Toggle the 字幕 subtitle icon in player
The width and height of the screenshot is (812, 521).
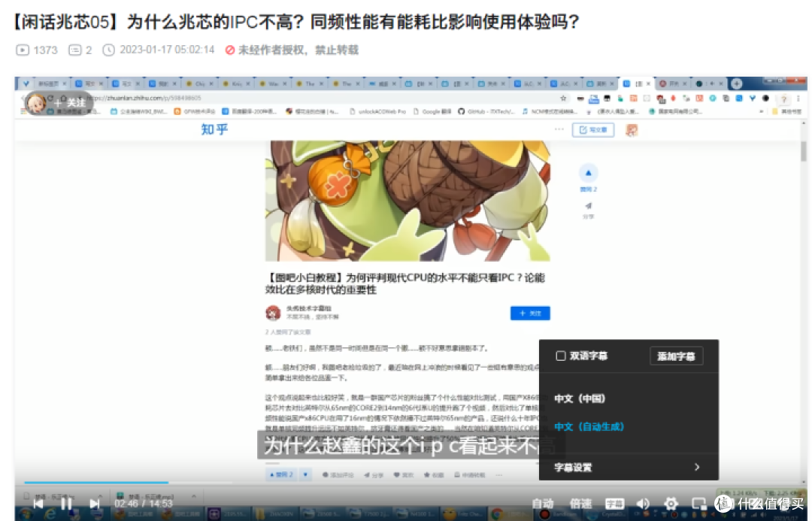coord(614,504)
